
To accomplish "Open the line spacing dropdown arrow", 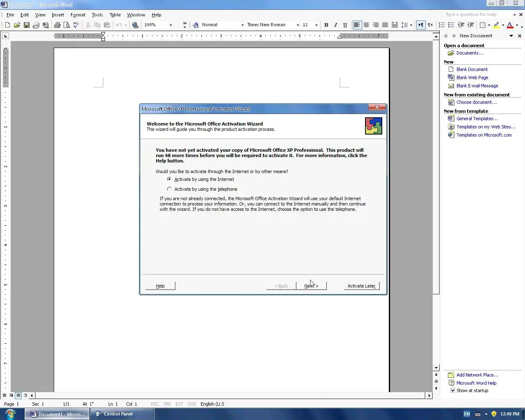I will [411, 25].
